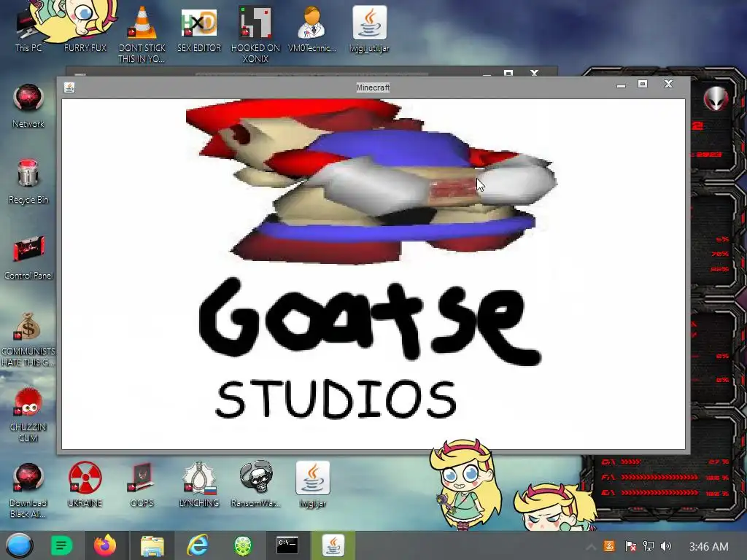Open the Recycle Bin icon

coord(28,181)
